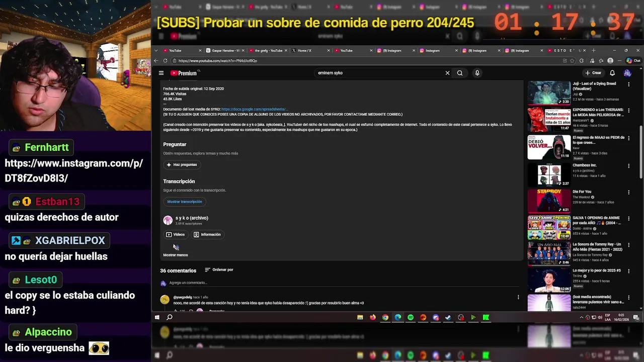Click the channel 'Información' button

(207, 234)
